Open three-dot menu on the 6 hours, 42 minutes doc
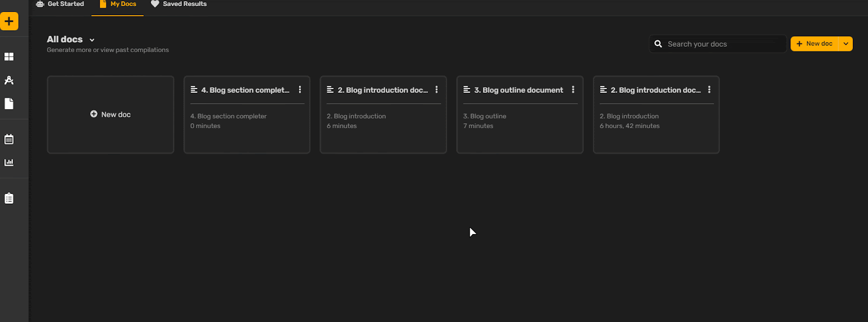This screenshot has height=322, width=868. tap(709, 90)
